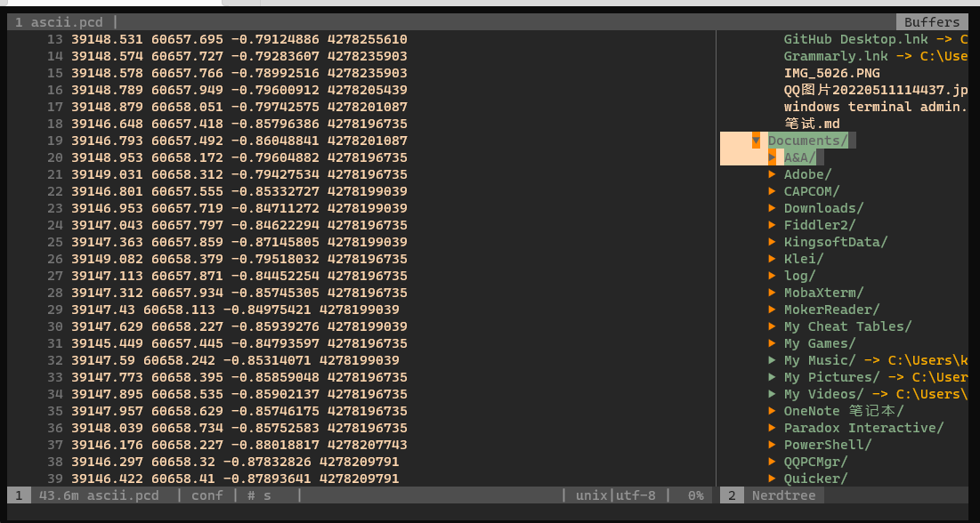
Task: Click the arrow icon beside Quicker
Action: click(772, 479)
